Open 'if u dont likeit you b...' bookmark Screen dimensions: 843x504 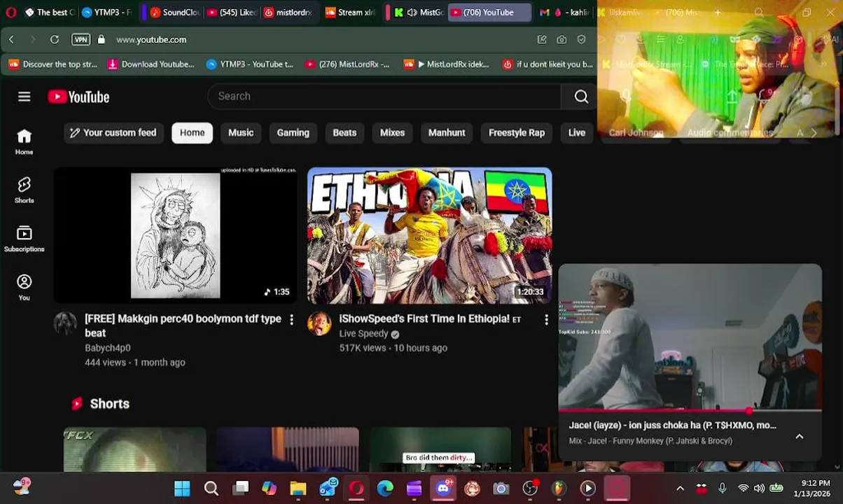tap(548, 64)
